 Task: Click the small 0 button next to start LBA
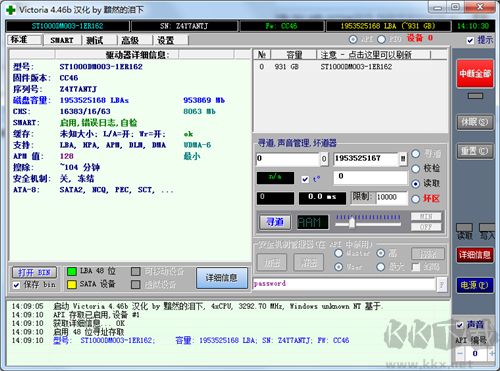point(324,159)
